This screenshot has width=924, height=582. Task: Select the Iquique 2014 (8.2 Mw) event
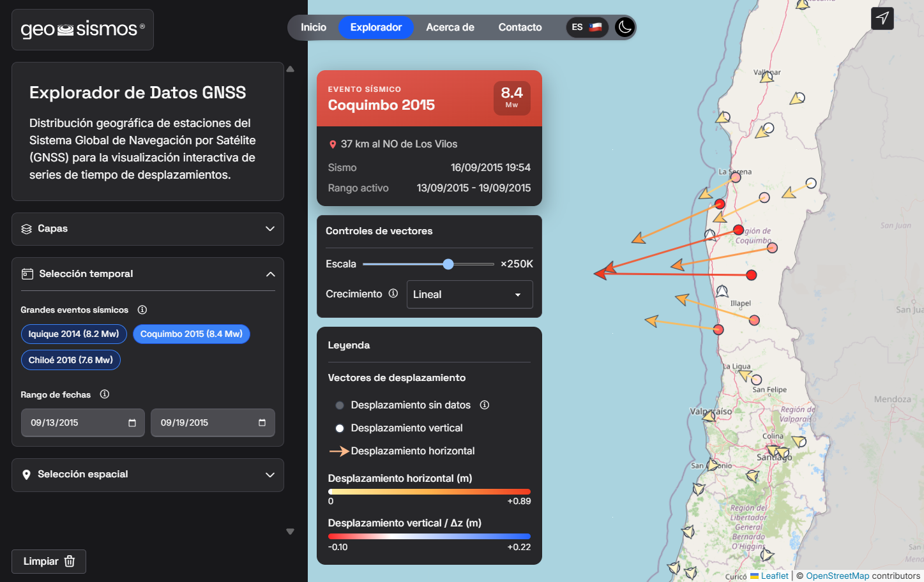click(74, 334)
